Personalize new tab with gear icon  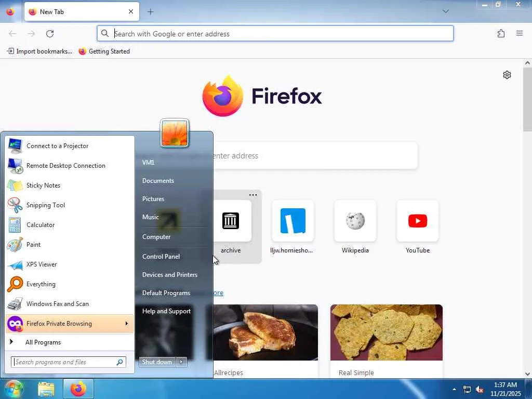click(x=507, y=75)
